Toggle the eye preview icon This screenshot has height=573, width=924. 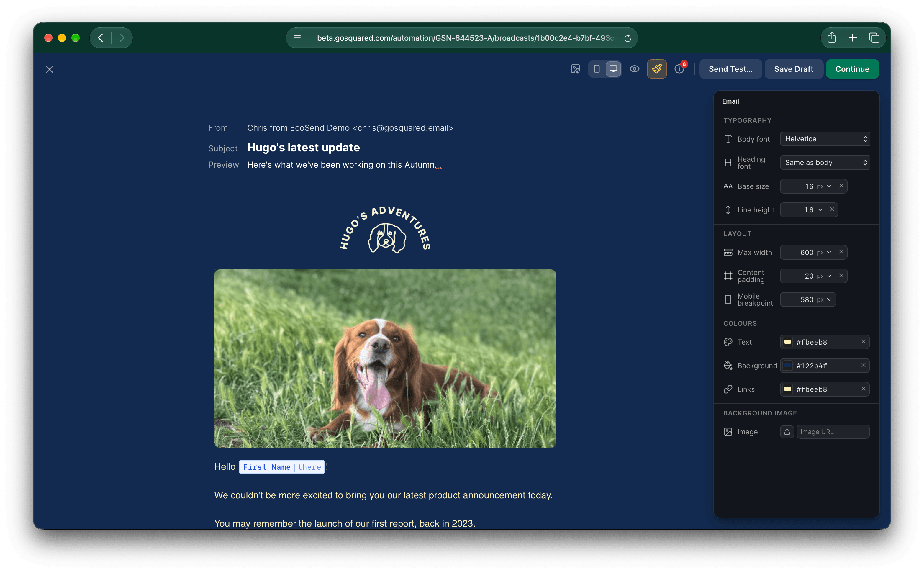(x=634, y=69)
